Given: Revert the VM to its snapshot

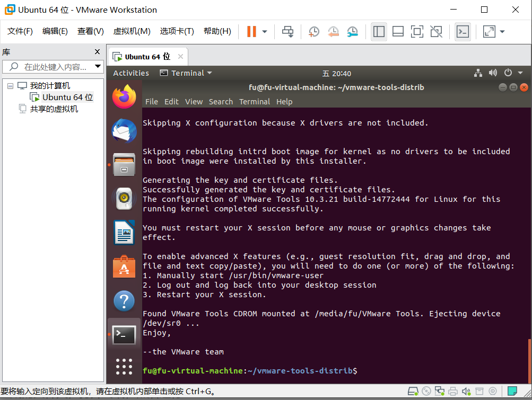Looking at the screenshot, I should 333,31.
